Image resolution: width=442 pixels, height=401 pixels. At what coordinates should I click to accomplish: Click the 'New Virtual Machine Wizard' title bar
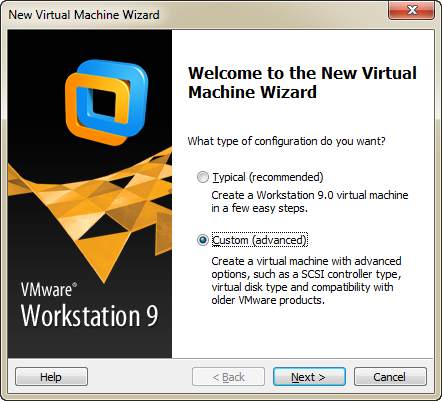pyautogui.click(x=84, y=15)
